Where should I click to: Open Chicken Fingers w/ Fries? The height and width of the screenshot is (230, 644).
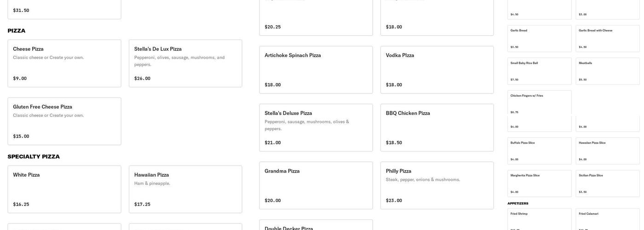[540, 103]
